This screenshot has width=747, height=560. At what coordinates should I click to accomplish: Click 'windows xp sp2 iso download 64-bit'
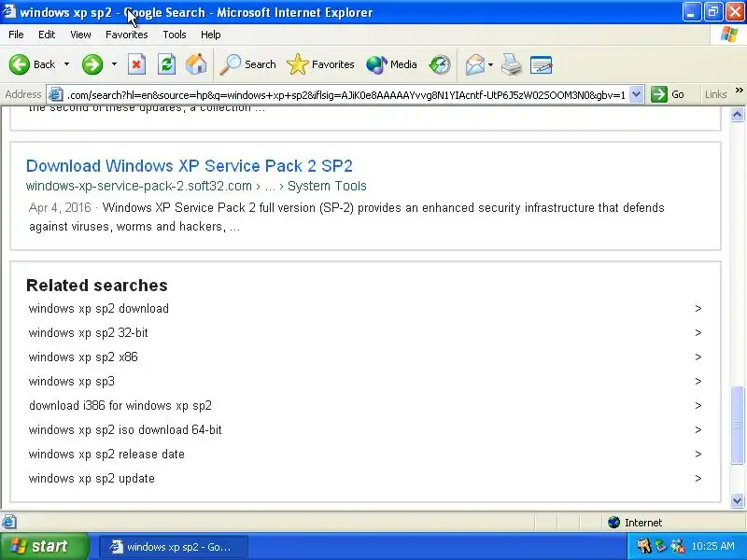coord(125,430)
